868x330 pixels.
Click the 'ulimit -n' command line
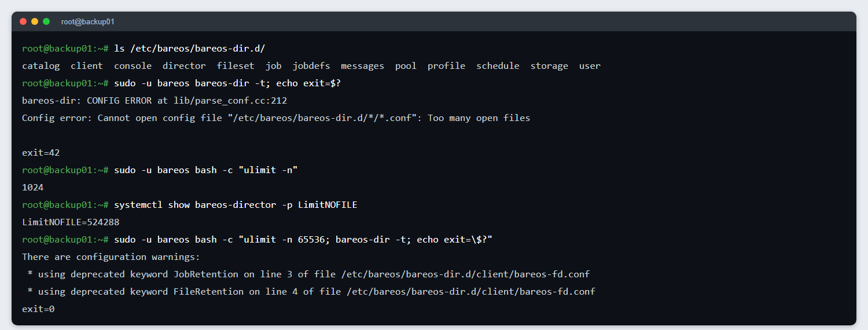point(205,170)
